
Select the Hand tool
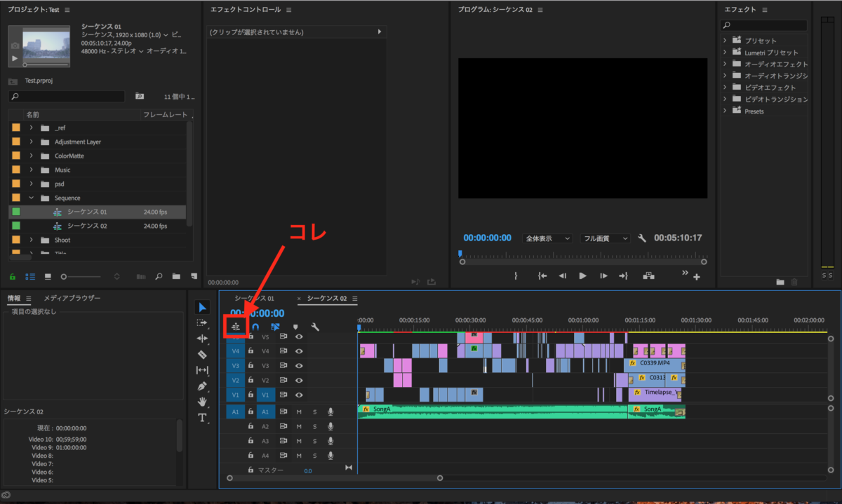pyautogui.click(x=202, y=402)
